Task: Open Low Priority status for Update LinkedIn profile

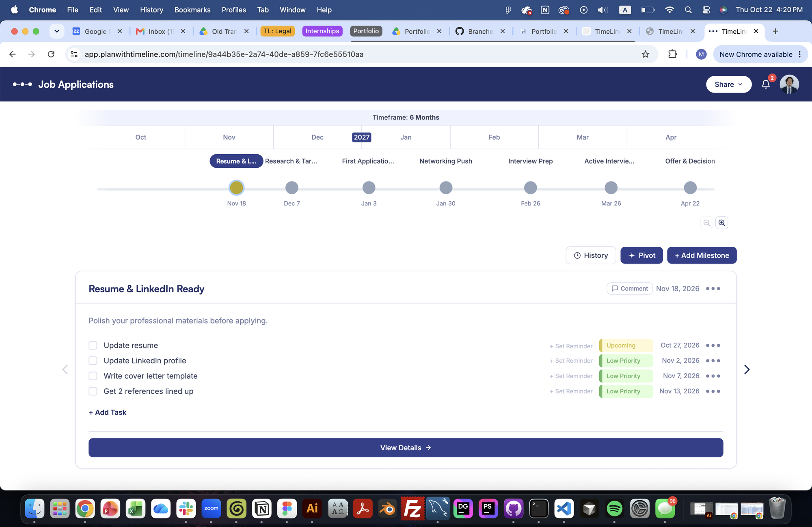Action: [x=626, y=361]
